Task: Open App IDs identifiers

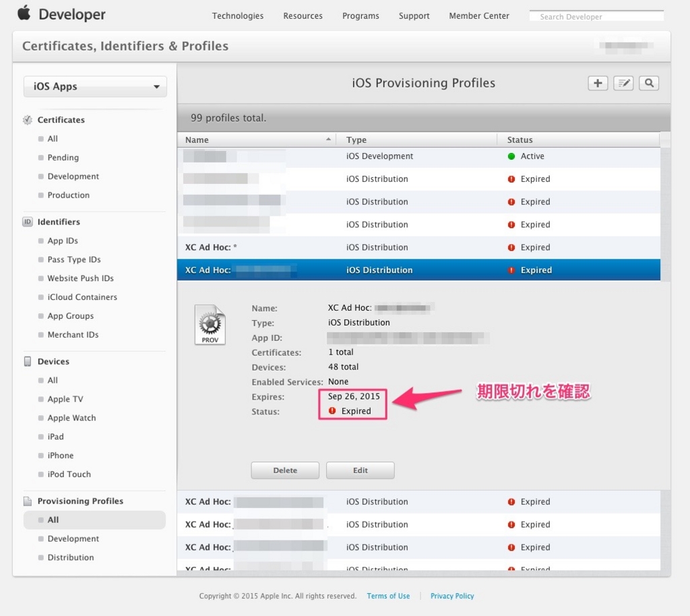Action: click(63, 241)
